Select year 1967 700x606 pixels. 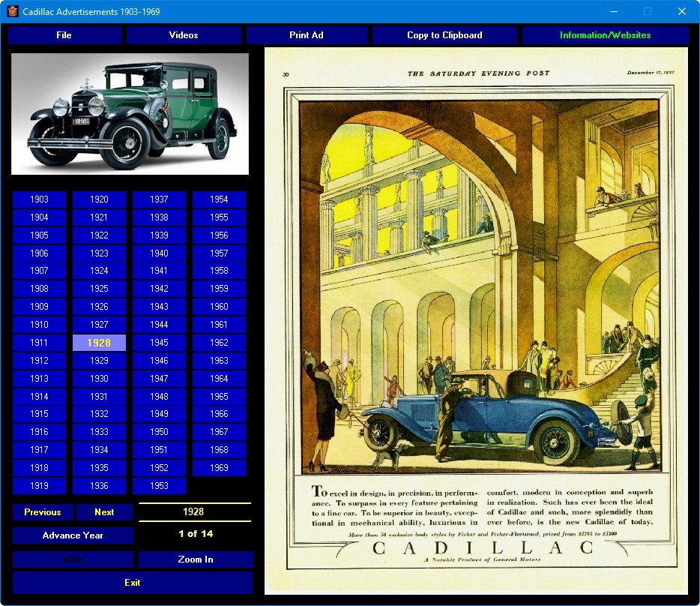tap(219, 432)
